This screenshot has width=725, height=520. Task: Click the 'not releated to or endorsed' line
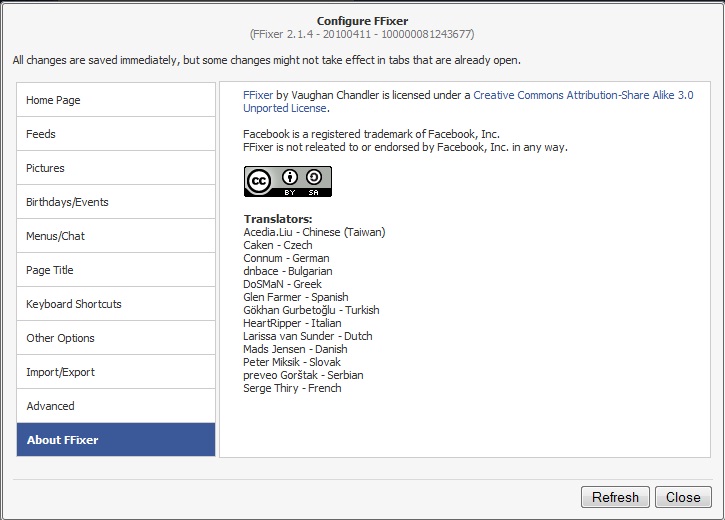(x=406, y=147)
